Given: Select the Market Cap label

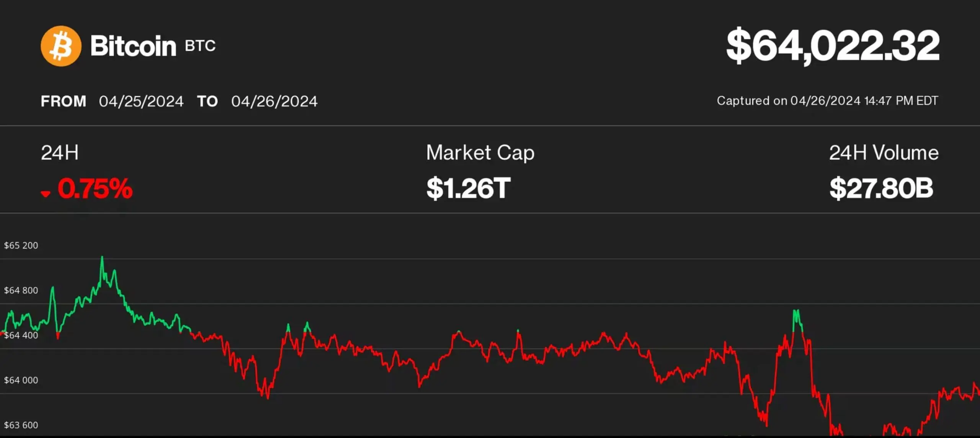Looking at the screenshot, I should coord(480,153).
